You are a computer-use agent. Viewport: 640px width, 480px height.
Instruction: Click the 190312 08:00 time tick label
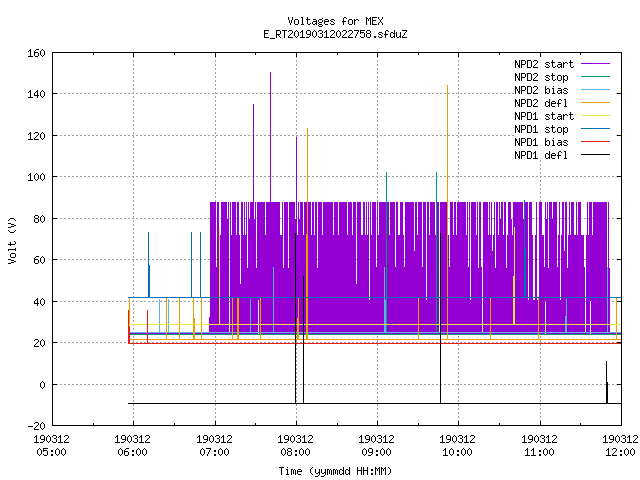pyautogui.click(x=296, y=445)
